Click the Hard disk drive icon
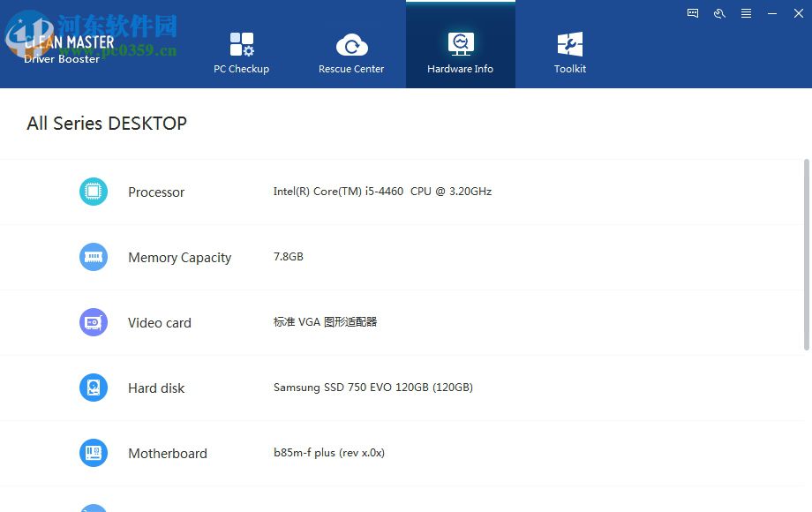The image size is (812, 512). tap(93, 388)
